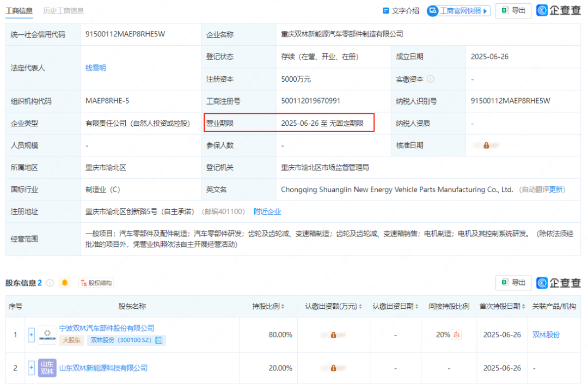Open the 工商官网快照 snapshot button
The image size is (588, 390).
[x=458, y=11]
